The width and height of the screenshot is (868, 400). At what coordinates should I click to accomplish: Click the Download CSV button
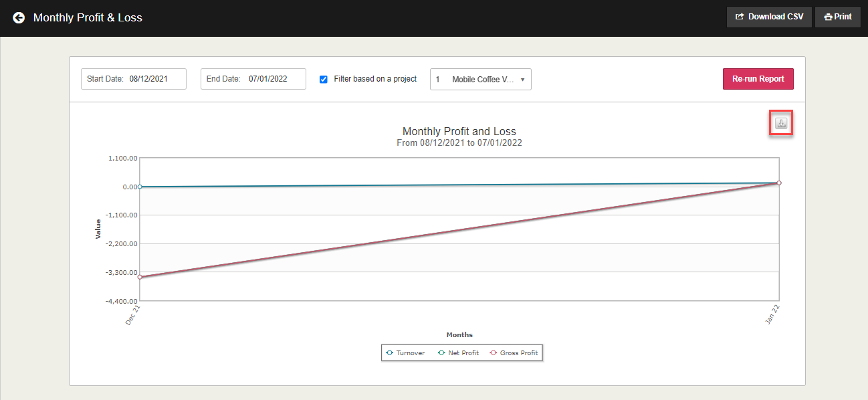click(x=769, y=17)
